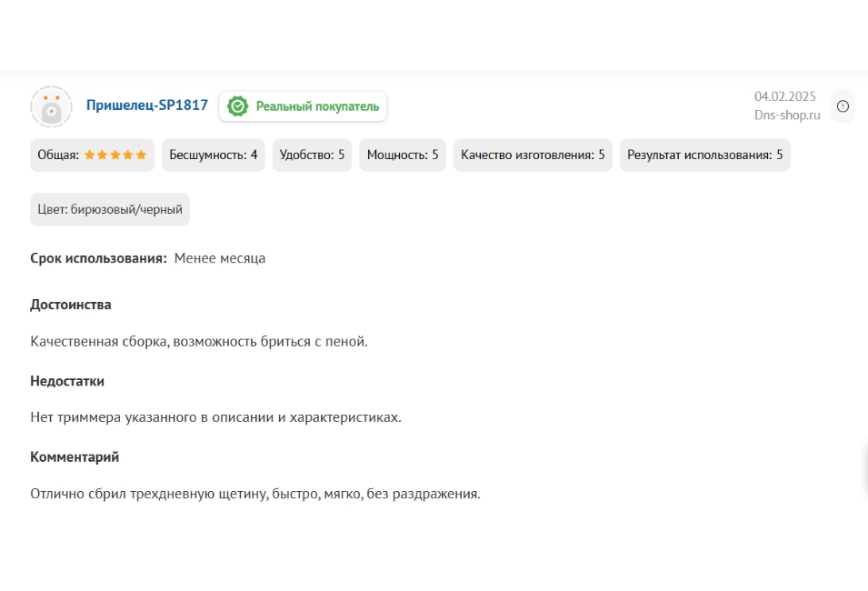Click the Недостатки section heading

tap(67, 381)
